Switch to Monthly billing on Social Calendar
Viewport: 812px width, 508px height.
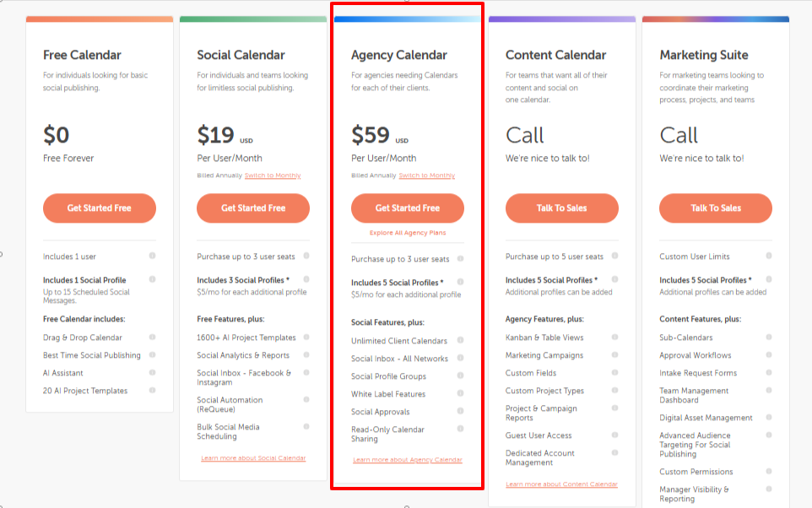[273, 176]
